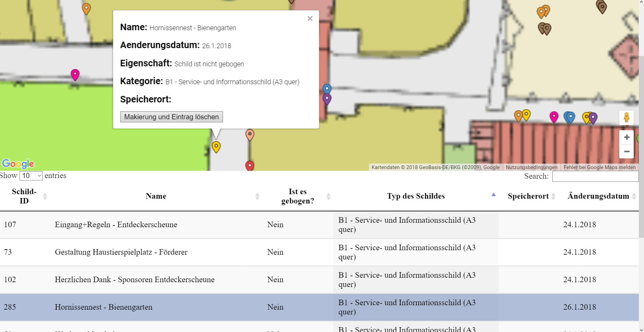The width and height of the screenshot is (644, 332).
Task: Open Nutzungsbedingungen link
Action: pos(531,167)
